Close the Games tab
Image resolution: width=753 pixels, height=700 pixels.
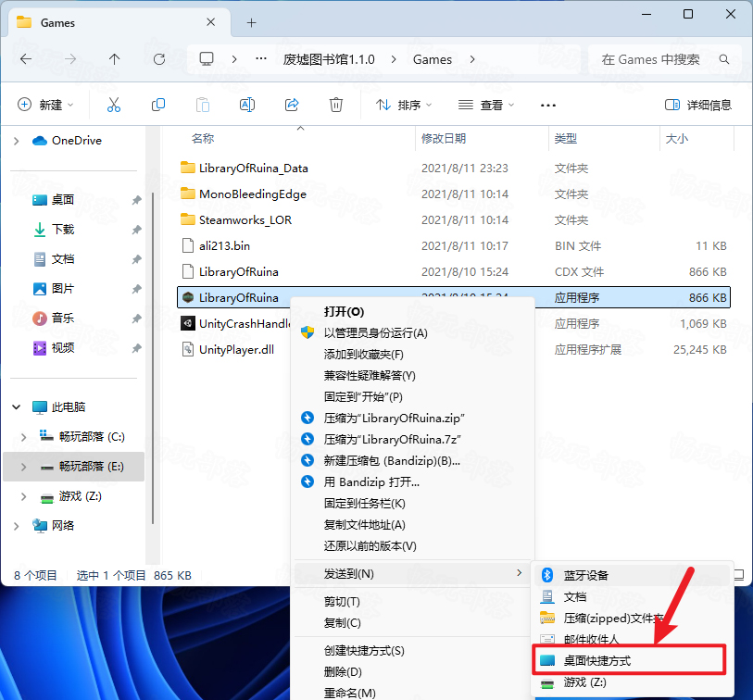210,22
